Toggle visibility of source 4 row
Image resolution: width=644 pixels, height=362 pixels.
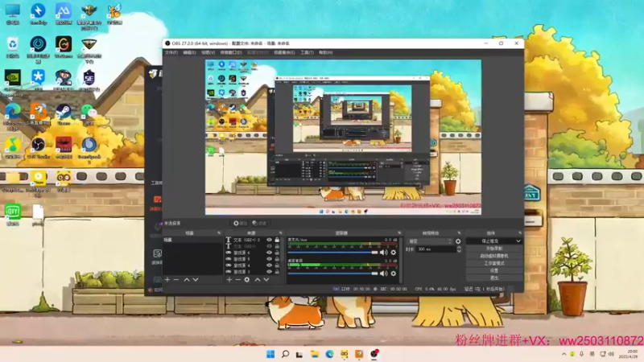point(269,265)
